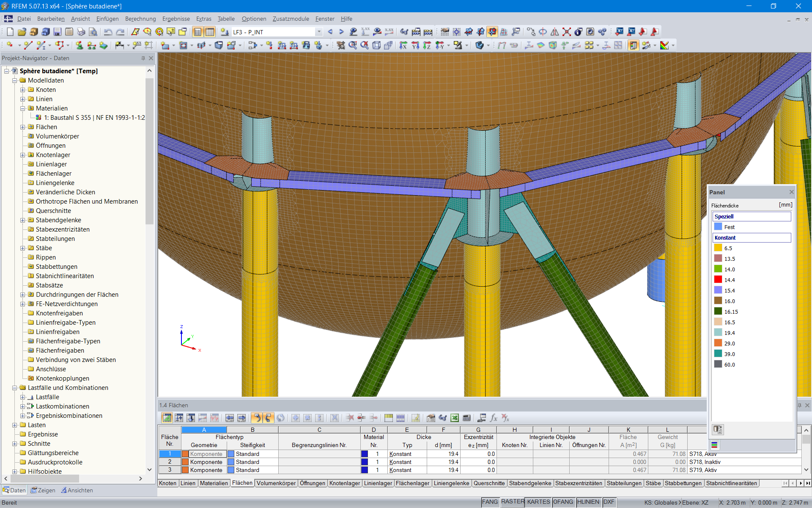Open the table calculator tool
This screenshot has height=508, width=812.
(x=467, y=418)
